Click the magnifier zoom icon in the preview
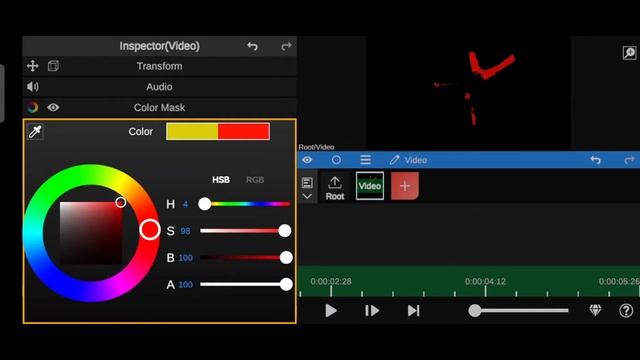This screenshot has height=360, width=640. (629, 53)
